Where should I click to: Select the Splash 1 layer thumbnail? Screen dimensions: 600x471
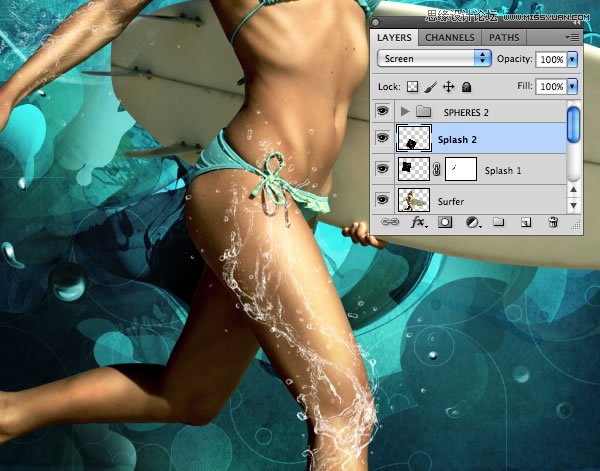(x=414, y=169)
